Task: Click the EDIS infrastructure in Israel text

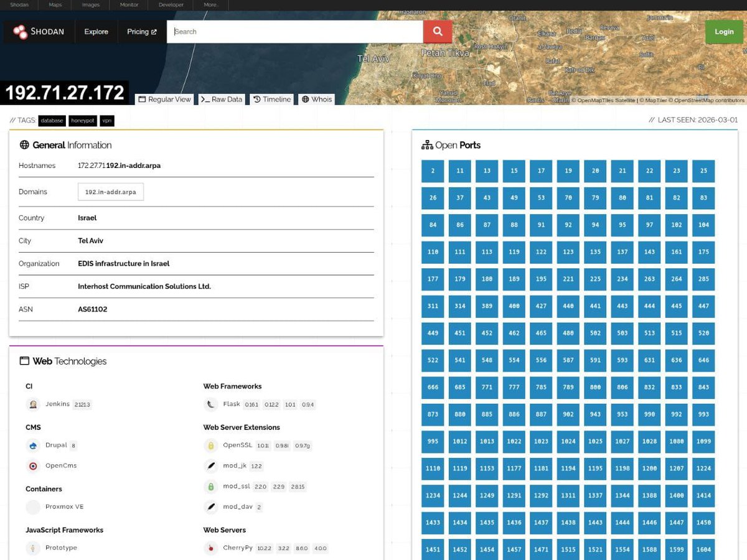Action: [x=123, y=264]
